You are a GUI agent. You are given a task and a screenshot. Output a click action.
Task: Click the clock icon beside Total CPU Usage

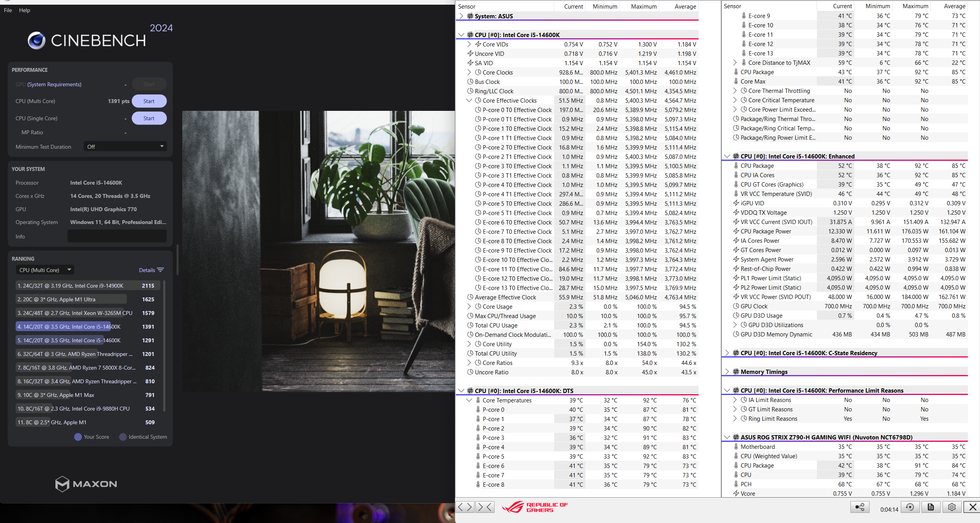coord(470,325)
